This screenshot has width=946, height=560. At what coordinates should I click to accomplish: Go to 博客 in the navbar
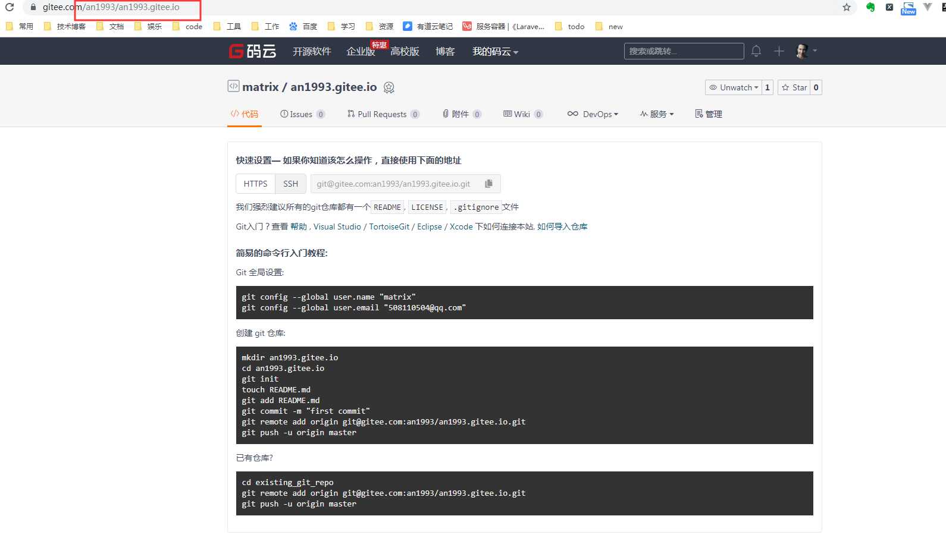[445, 52]
